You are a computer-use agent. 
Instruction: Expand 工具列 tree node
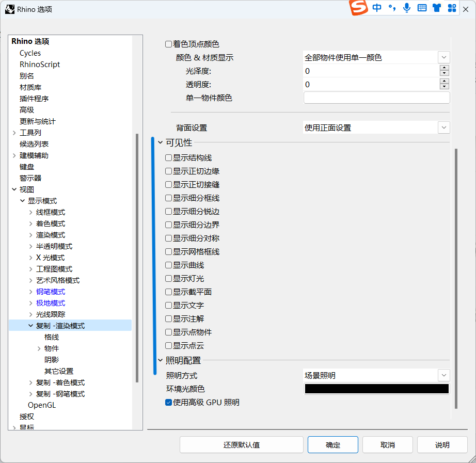click(x=14, y=133)
